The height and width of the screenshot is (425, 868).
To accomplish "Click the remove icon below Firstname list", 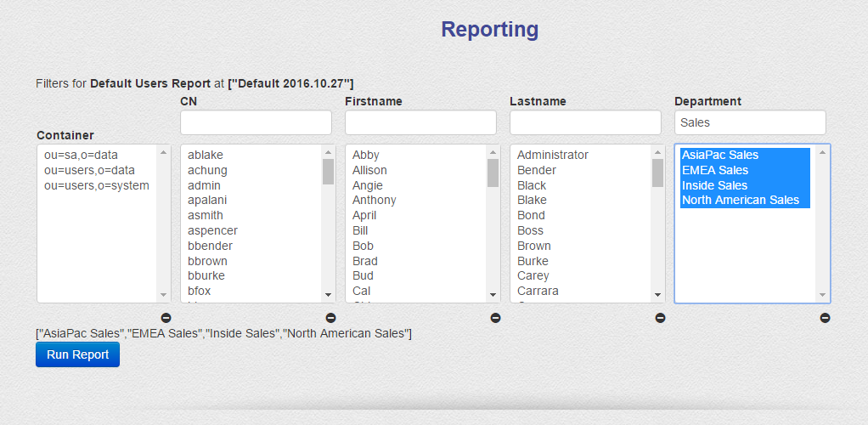I will 495,318.
